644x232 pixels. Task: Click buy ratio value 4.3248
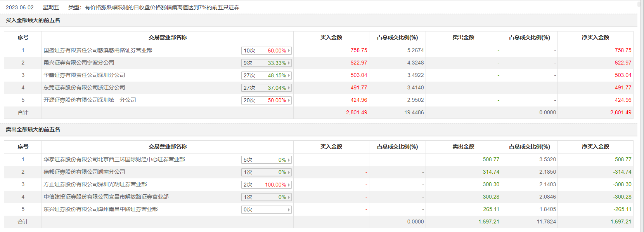[415, 63]
